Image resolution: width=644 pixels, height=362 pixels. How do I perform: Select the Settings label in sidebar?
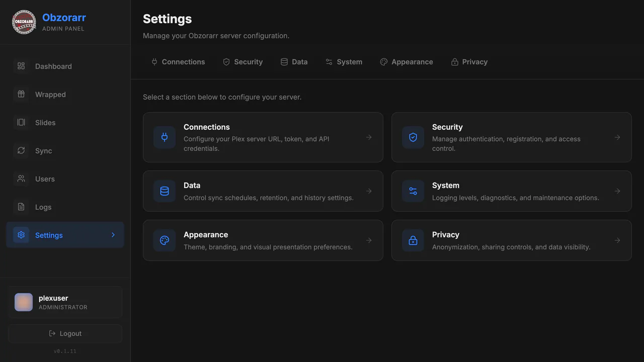tap(49, 235)
